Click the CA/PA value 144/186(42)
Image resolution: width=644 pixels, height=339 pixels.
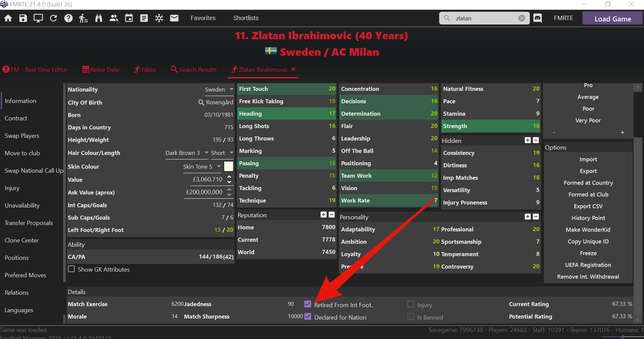tap(216, 257)
